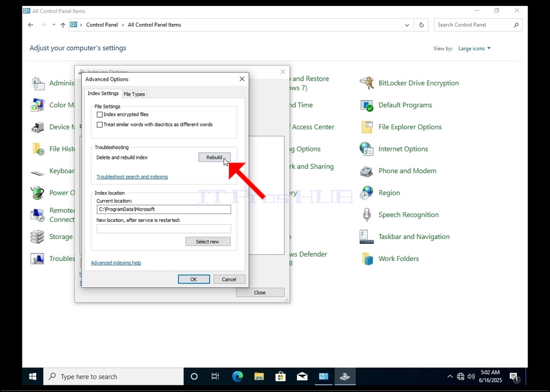Expand the address bar history dropdown arrow

click(407, 25)
